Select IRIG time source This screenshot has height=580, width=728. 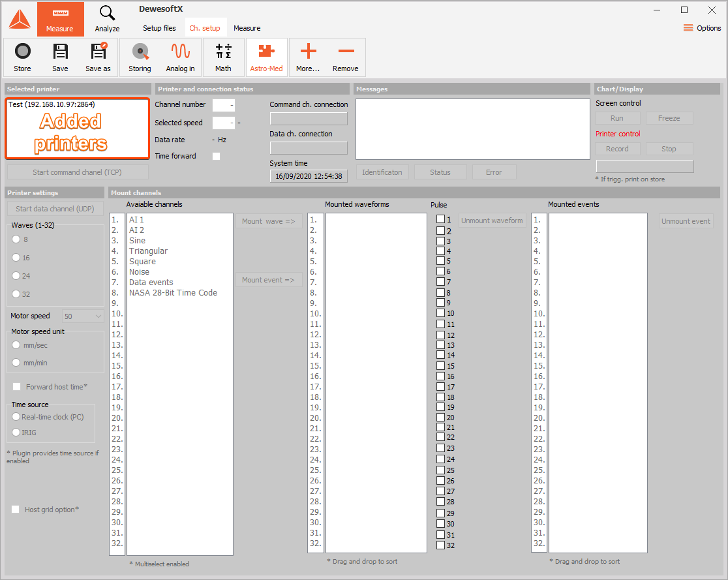coord(16,433)
